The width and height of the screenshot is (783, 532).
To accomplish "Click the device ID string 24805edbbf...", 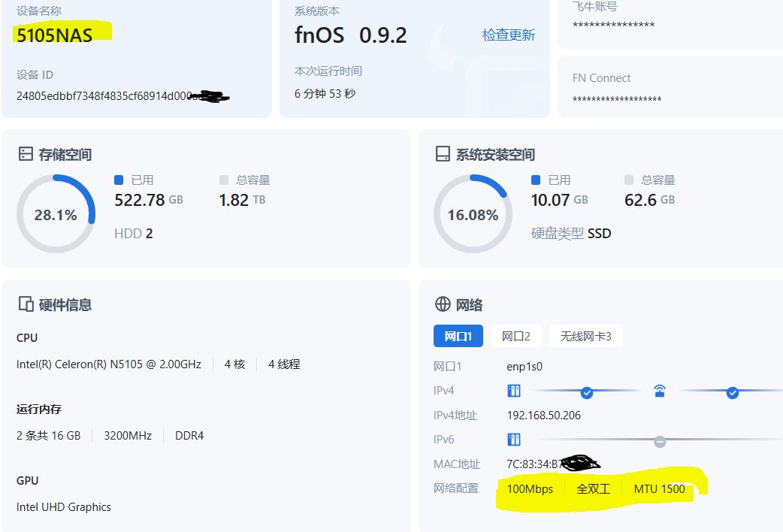I will click(x=104, y=96).
